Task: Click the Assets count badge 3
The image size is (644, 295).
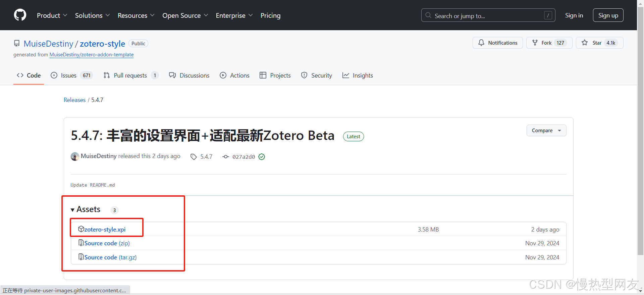Action: pyautogui.click(x=114, y=210)
